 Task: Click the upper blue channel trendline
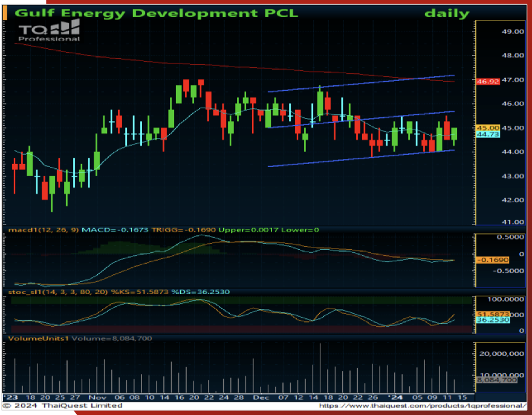(361, 83)
